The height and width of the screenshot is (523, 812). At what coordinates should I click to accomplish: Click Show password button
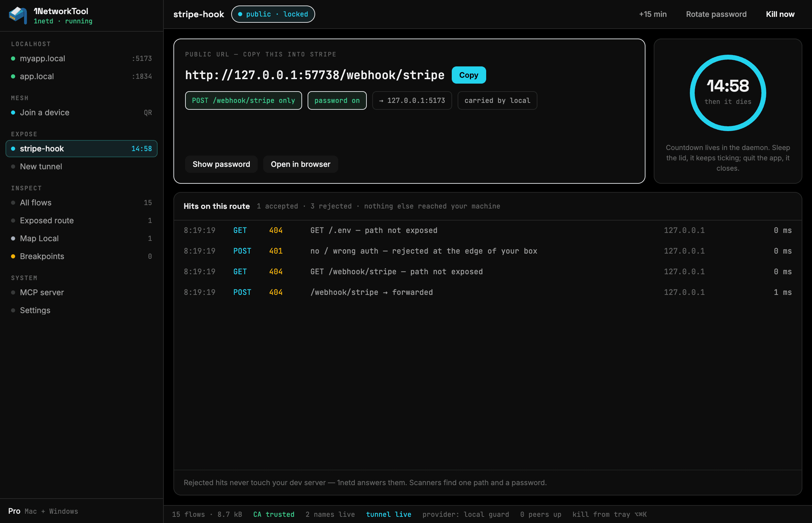tap(221, 164)
